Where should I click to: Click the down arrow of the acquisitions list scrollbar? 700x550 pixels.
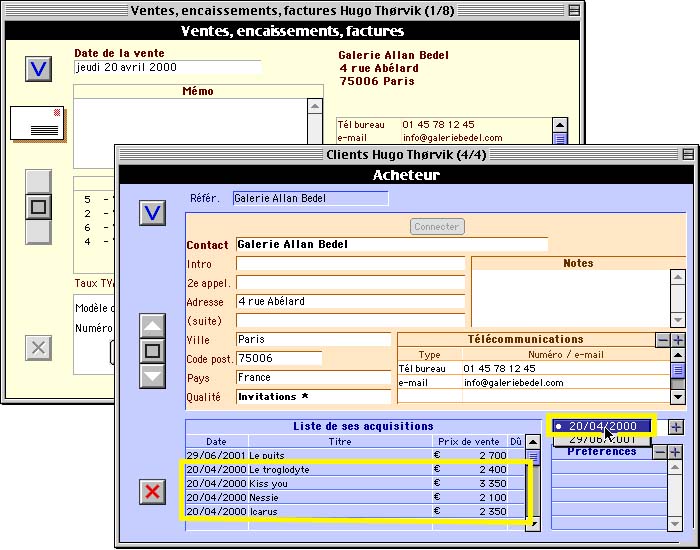pyautogui.click(x=533, y=524)
